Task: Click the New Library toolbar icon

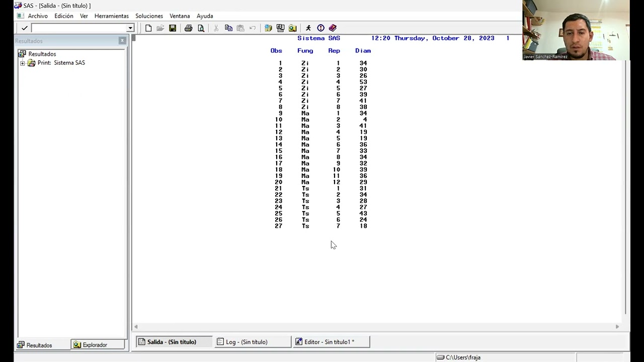Action: point(268,28)
